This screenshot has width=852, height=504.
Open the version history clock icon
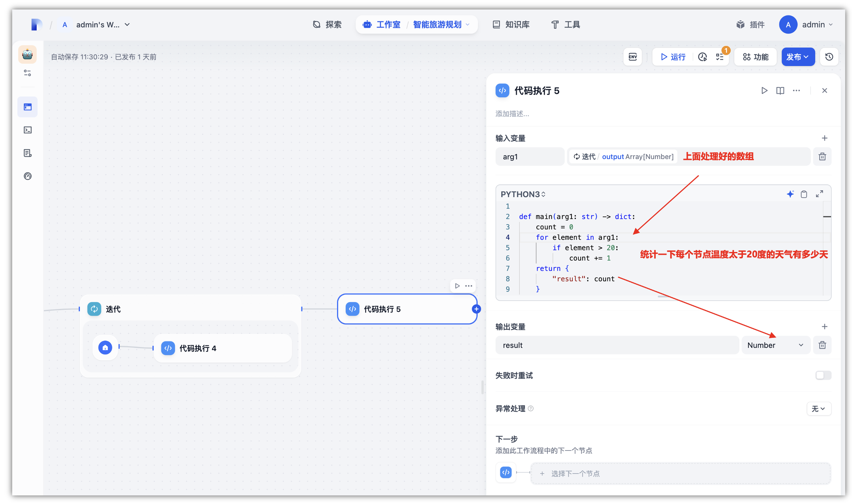pyautogui.click(x=829, y=57)
